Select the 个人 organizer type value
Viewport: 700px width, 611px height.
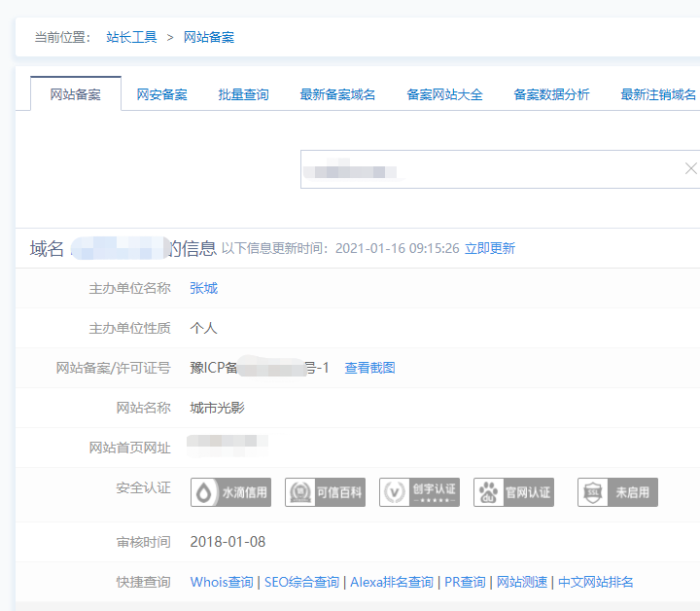203,328
